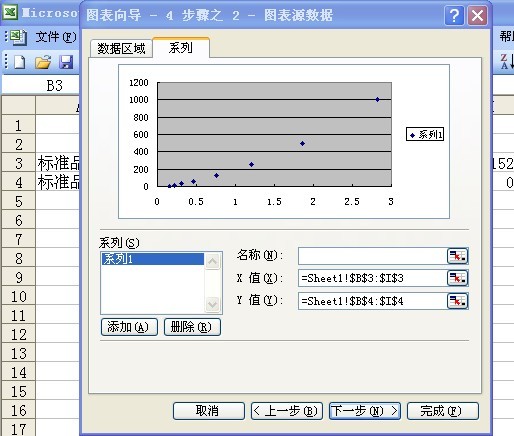Click the Open folder toolbar icon
The height and width of the screenshot is (436, 514).
coord(43,62)
